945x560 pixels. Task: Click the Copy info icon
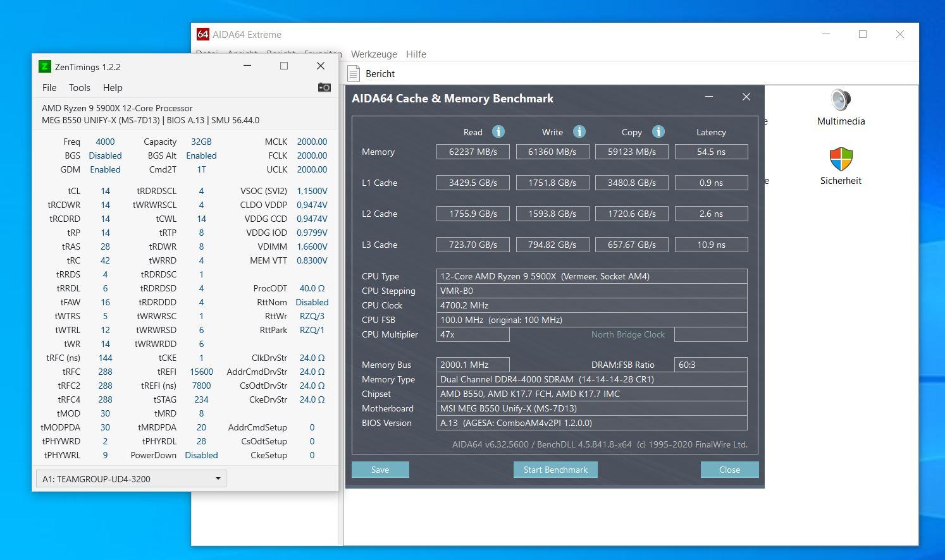click(x=658, y=131)
